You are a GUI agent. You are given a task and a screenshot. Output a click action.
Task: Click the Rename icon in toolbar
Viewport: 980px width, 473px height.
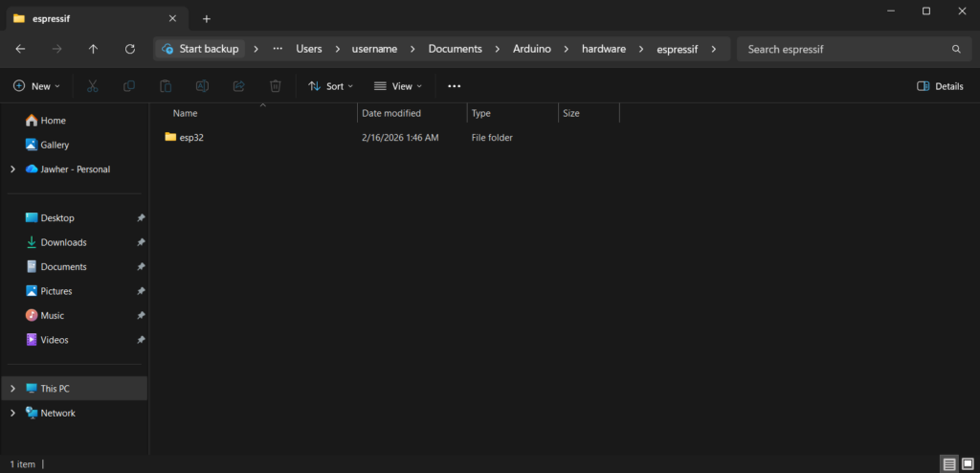coord(202,86)
